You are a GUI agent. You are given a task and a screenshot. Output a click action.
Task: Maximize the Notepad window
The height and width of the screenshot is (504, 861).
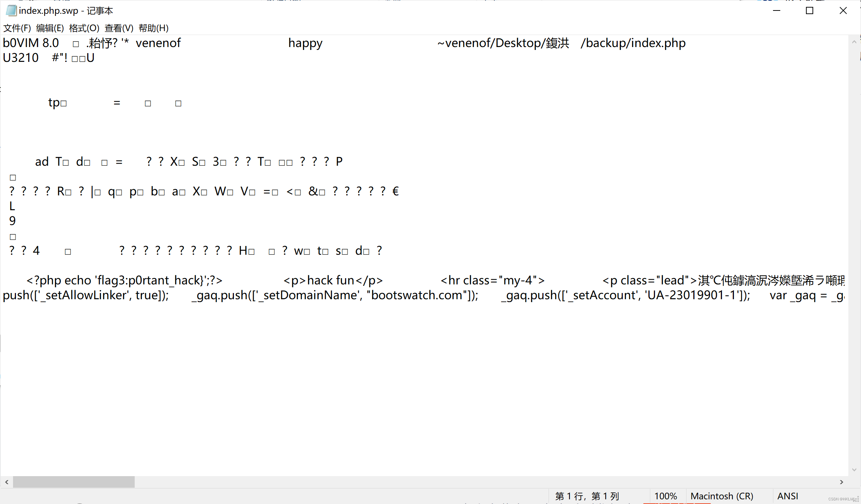pyautogui.click(x=810, y=10)
